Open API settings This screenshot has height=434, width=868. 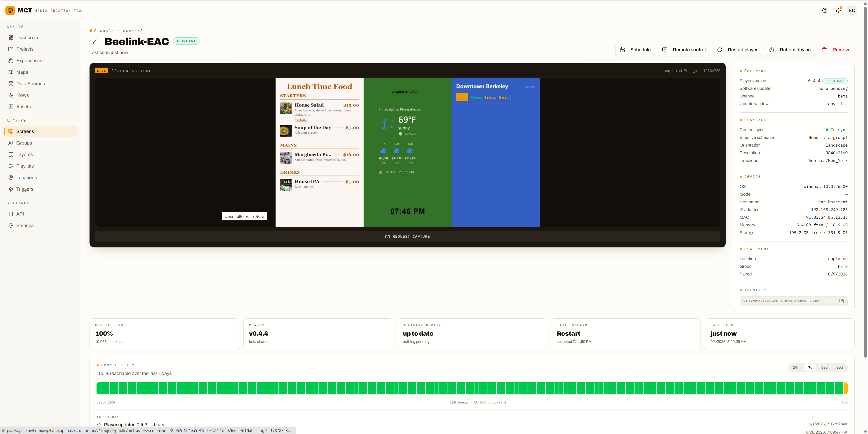click(40, 214)
